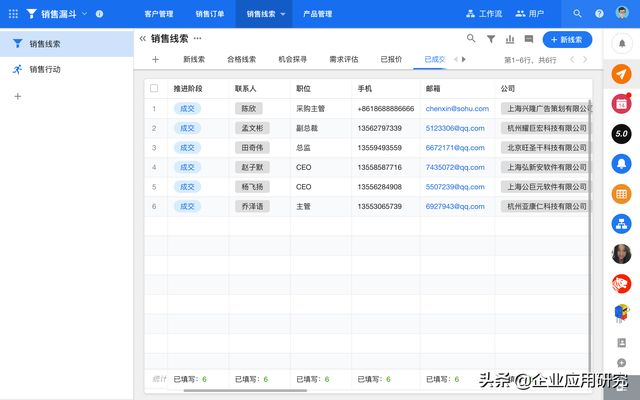Open the 销售订单 menu
Viewport: 640px width, 400px height.
pos(210,14)
